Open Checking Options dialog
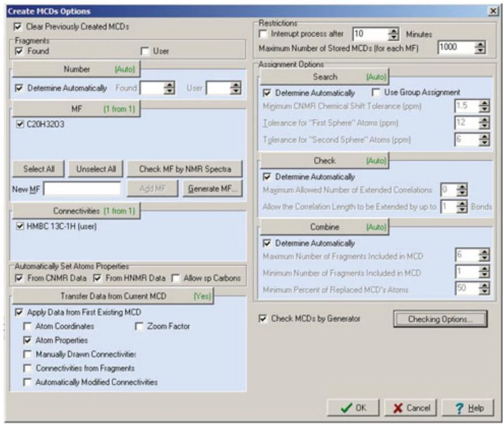This screenshot has width=504, height=427. point(440,319)
